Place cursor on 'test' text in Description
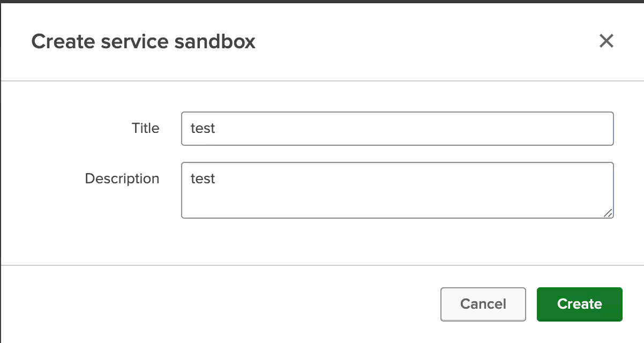 tap(203, 179)
